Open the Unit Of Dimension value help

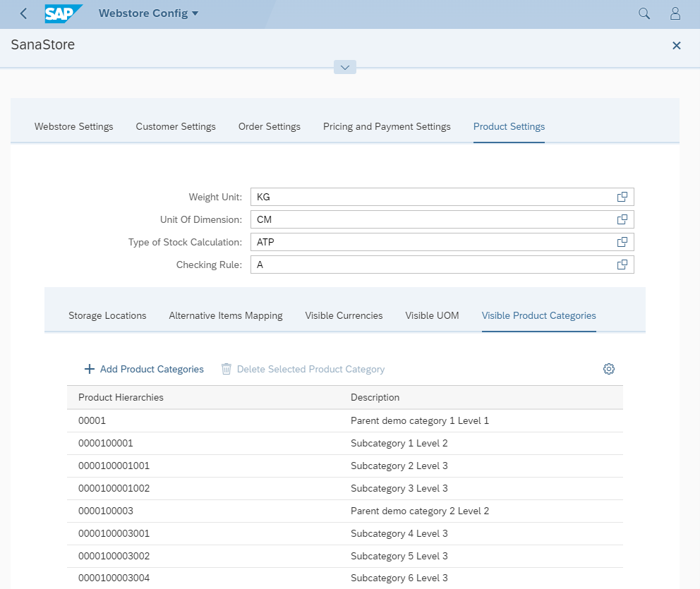point(622,219)
